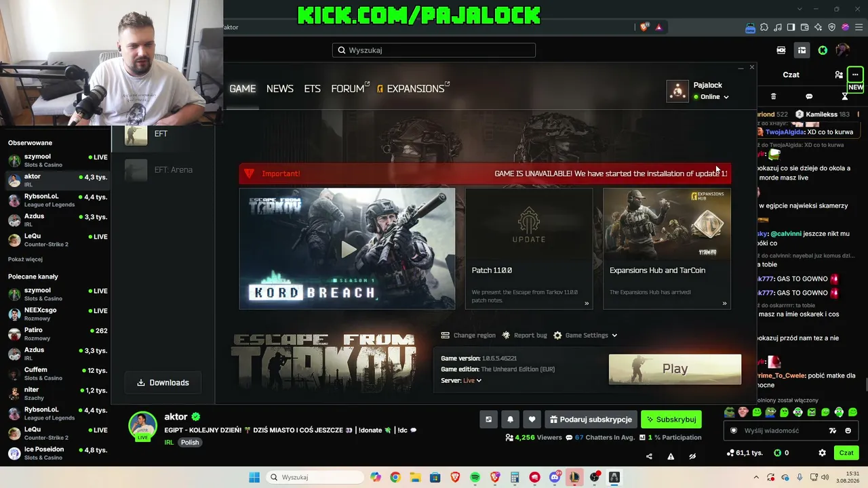Open the Patch 1.0.0.0 news card
The image size is (868, 488).
[x=529, y=249]
